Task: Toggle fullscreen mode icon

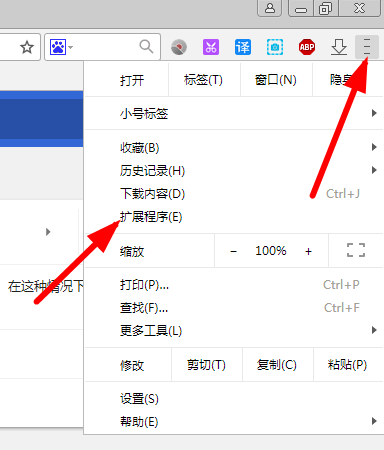Action: pos(356,250)
